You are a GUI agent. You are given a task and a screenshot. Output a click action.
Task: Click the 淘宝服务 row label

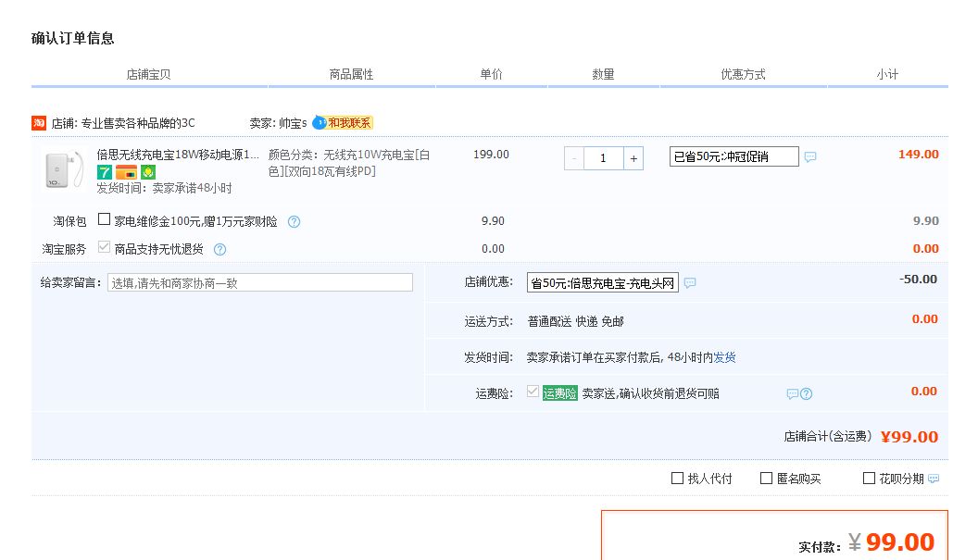[64, 249]
